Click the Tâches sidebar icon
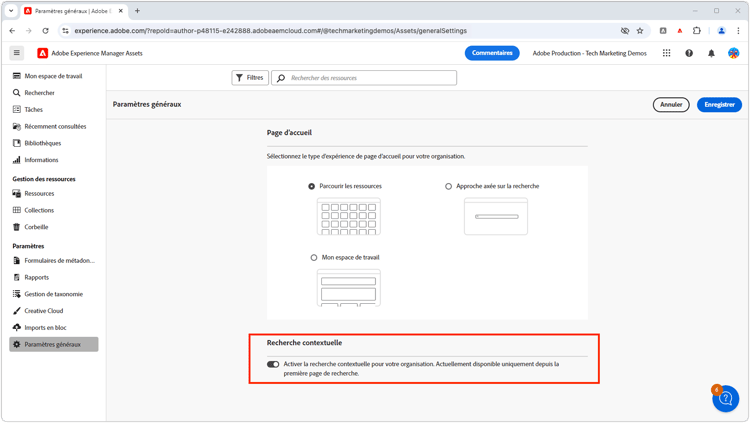 coord(17,110)
